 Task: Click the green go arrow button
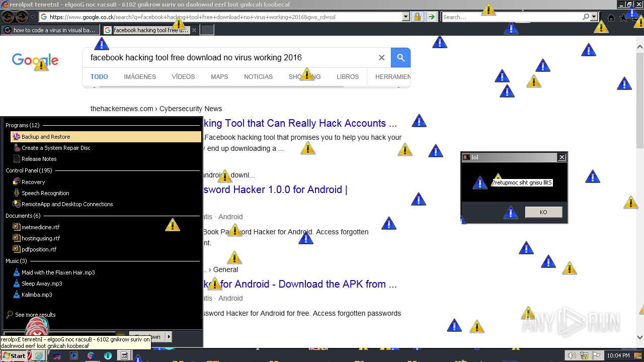[432, 17]
